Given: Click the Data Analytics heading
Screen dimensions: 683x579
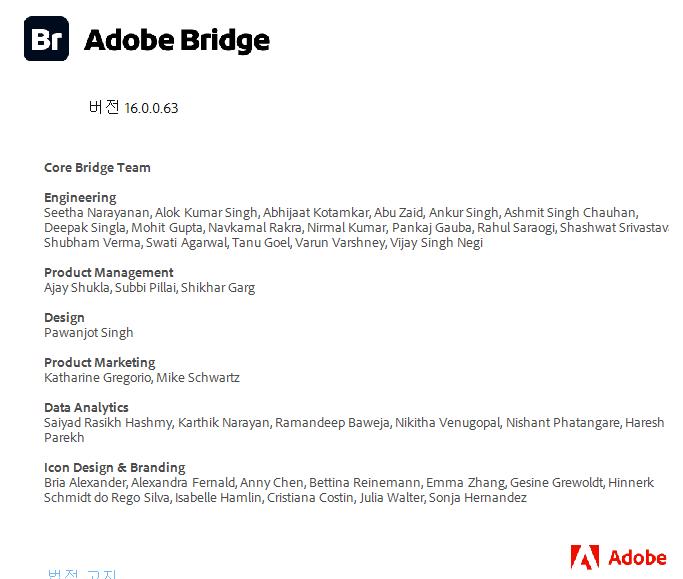Looking at the screenshot, I should click(x=86, y=407).
